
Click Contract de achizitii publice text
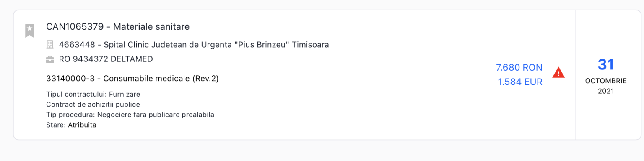pyautogui.click(x=93, y=105)
